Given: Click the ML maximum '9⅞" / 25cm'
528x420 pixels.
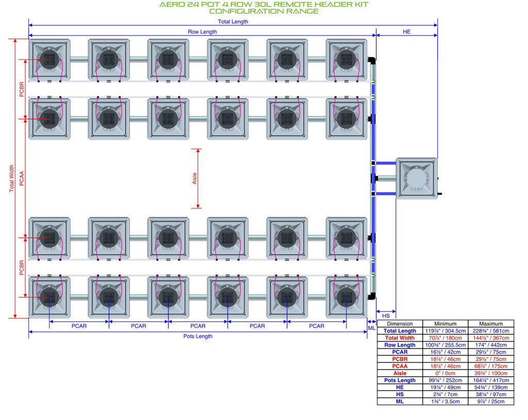Looking at the screenshot, I should tap(491, 401).
